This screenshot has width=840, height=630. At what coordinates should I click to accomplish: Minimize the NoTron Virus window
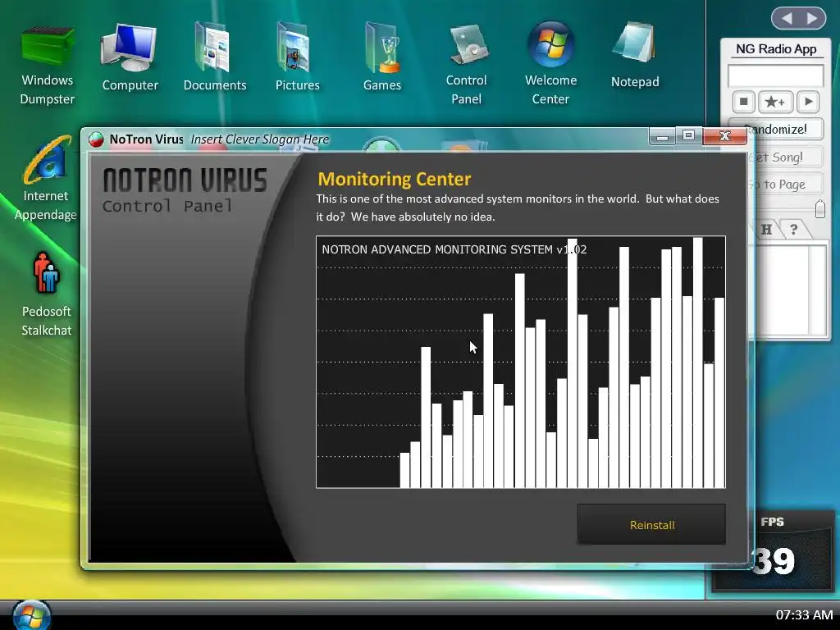662,137
